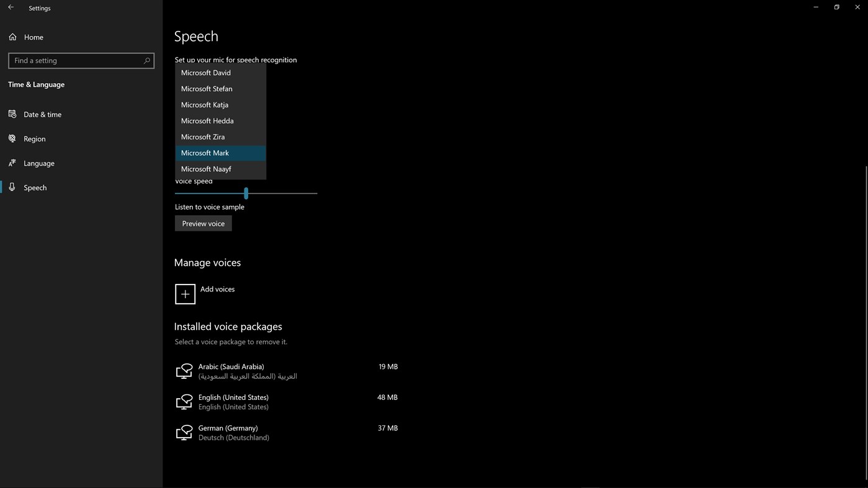Choose Microsoft Katja voice
868x488 pixels.
(220, 105)
